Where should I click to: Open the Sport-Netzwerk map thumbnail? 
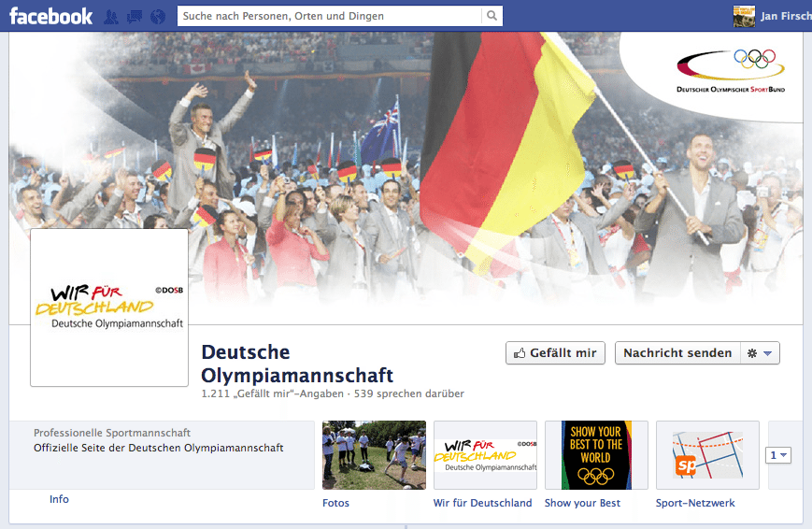coord(707,455)
